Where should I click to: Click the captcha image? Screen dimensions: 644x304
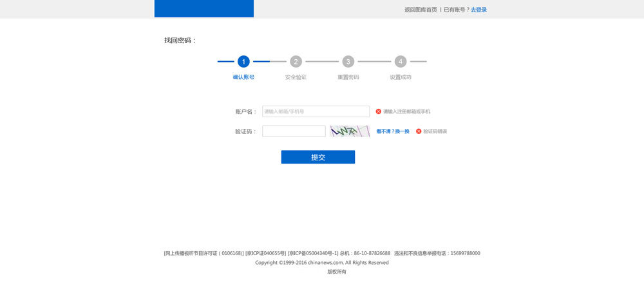350,131
